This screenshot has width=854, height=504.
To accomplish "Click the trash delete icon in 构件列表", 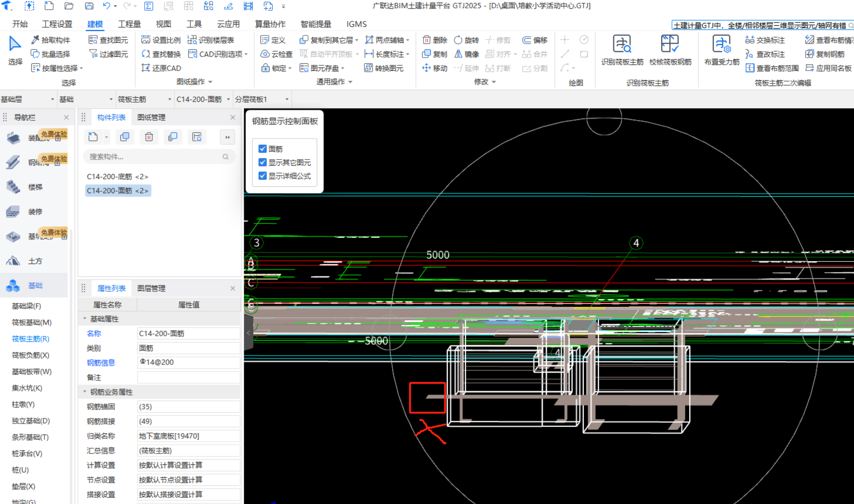I will pyautogui.click(x=149, y=137).
